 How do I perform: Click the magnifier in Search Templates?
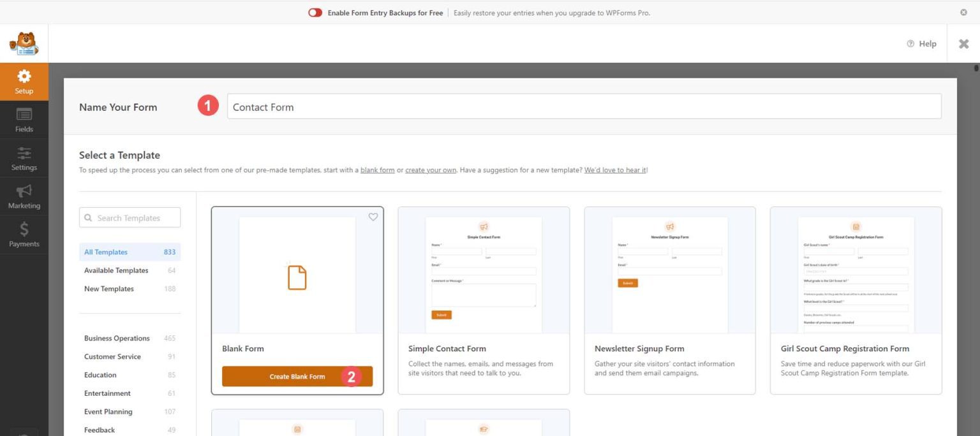[89, 217]
